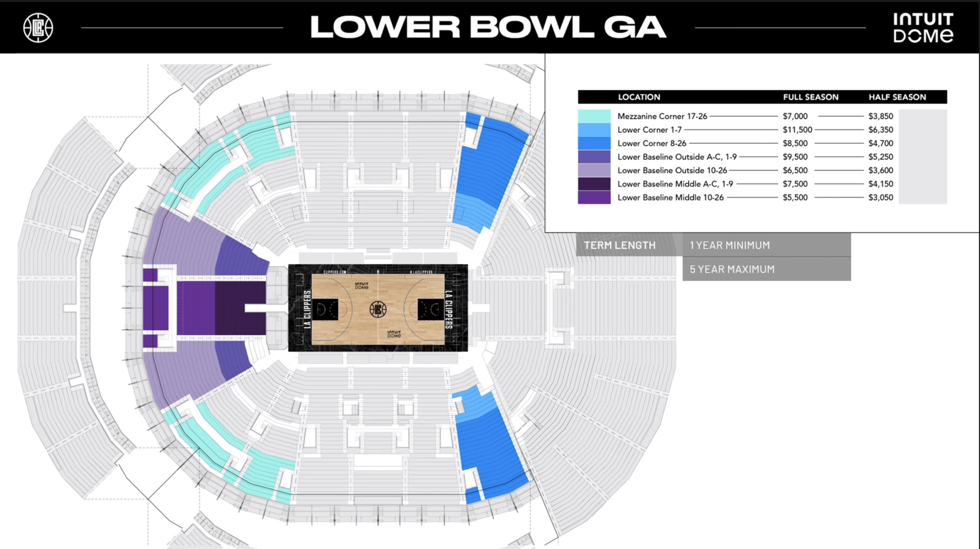This screenshot has width=980, height=549.
Task: Click the Intuit Dome logo in the header
Action: [923, 28]
